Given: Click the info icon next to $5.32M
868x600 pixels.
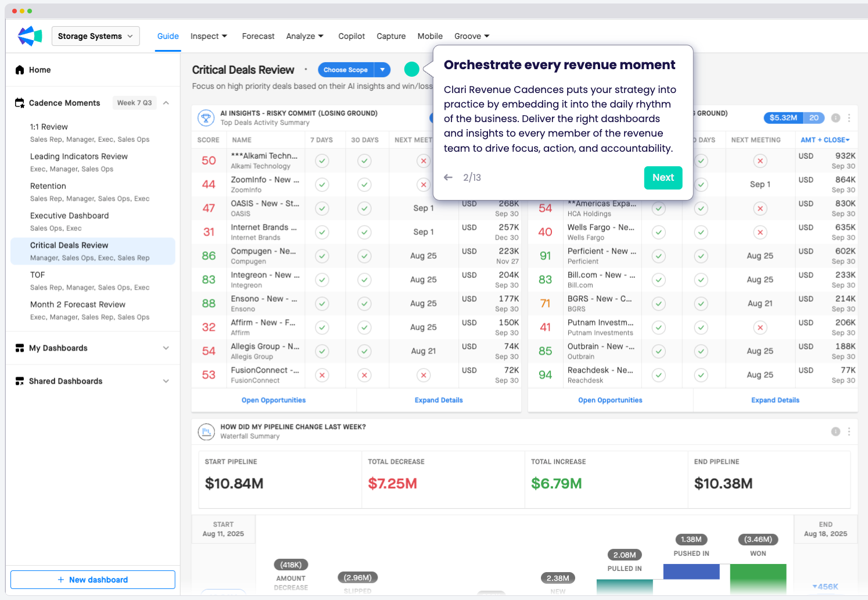Looking at the screenshot, I should [835, 118].
